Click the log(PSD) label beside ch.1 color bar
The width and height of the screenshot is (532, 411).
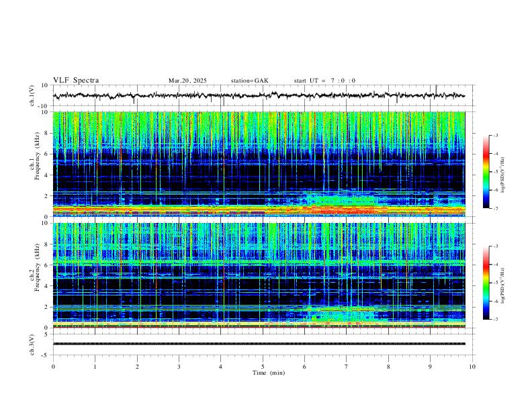[502, 175]
